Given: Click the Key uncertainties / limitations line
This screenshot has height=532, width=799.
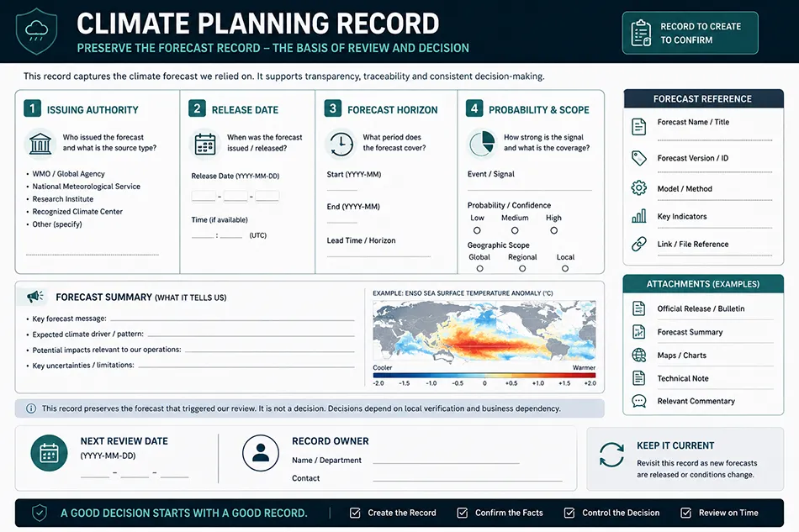Looking at the screenshot, I should tap(246, 366).
